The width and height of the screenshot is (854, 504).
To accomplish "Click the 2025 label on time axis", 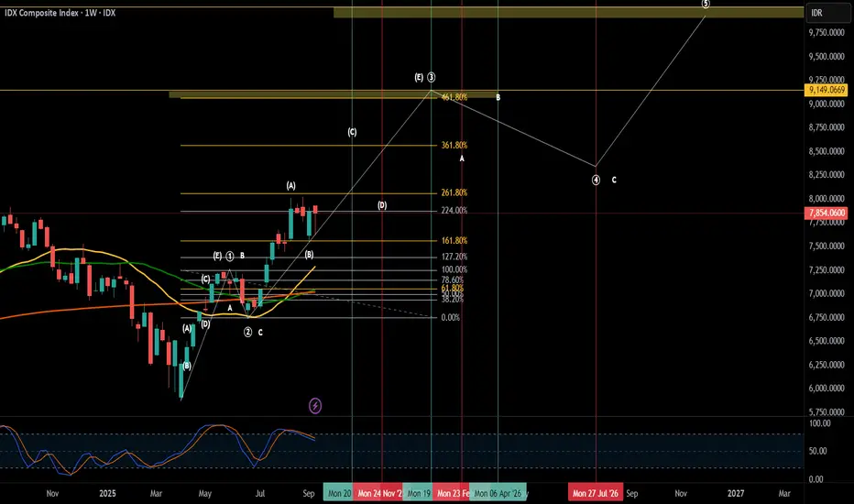I will [107, 493].
